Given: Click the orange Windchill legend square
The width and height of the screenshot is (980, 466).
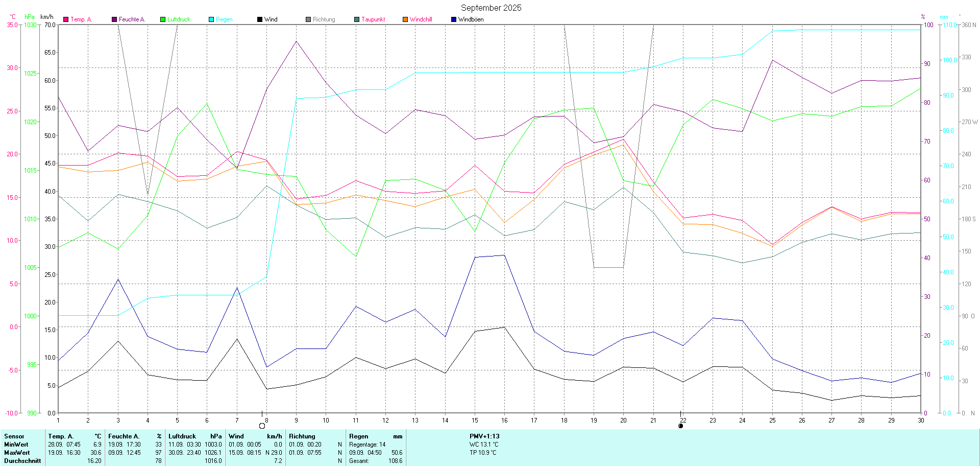Looking at the screenshot, I should [405, 19].
